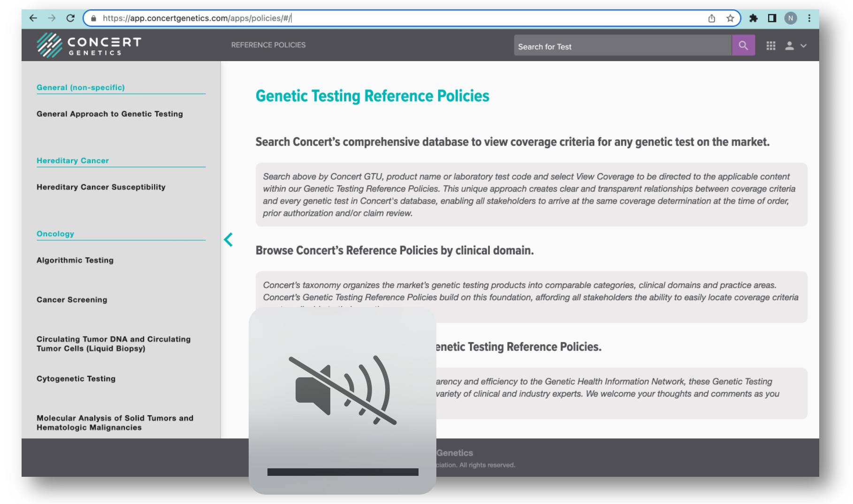This screenshot has width=853, height=504.
Task: Open Algorithmic Testing policy
Action: click(75, 260)
